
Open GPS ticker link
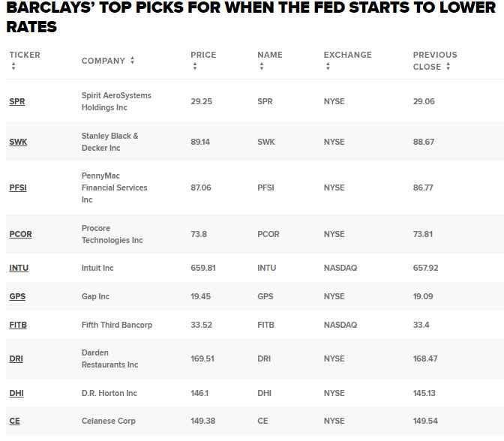click(x=17, y=296)
